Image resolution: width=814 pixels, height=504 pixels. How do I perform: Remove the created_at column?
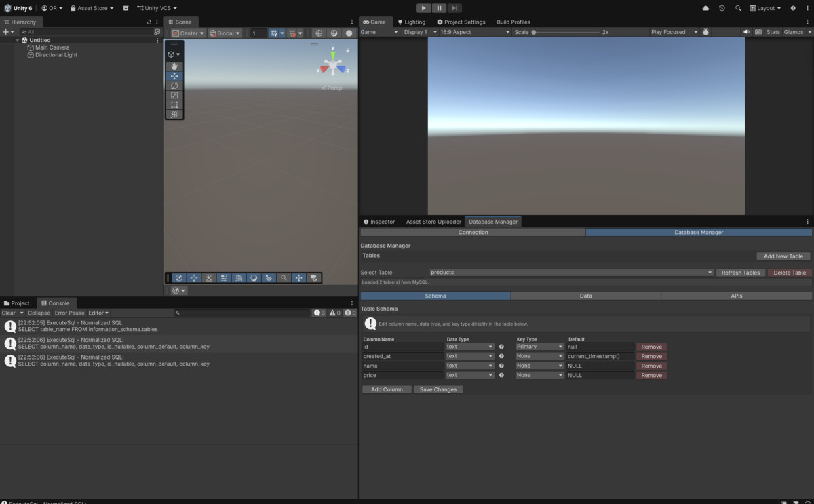click(651, 356)
